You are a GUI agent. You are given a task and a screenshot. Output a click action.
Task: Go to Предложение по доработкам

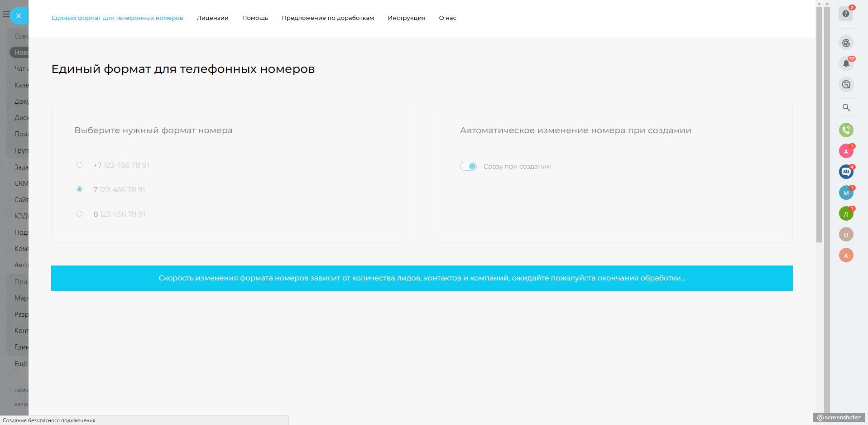pos(328,18)
